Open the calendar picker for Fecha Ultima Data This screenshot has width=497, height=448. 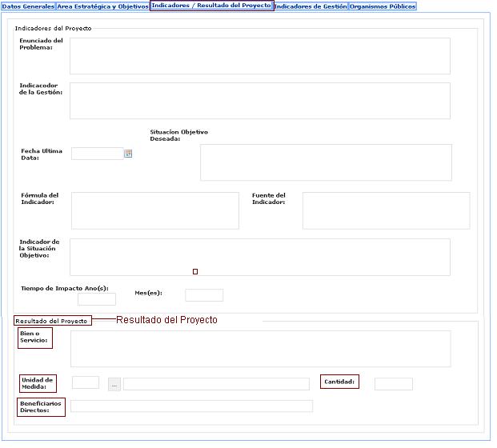[x=128, y=154]
